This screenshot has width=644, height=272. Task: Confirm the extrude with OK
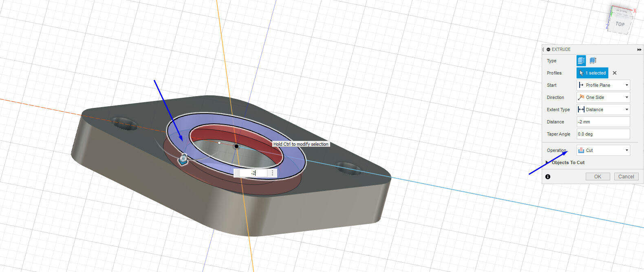click(x=598, y=176)
